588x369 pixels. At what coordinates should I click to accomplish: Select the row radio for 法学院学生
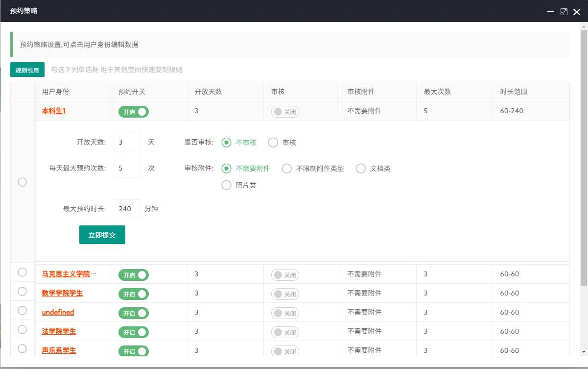coord(22,329)
